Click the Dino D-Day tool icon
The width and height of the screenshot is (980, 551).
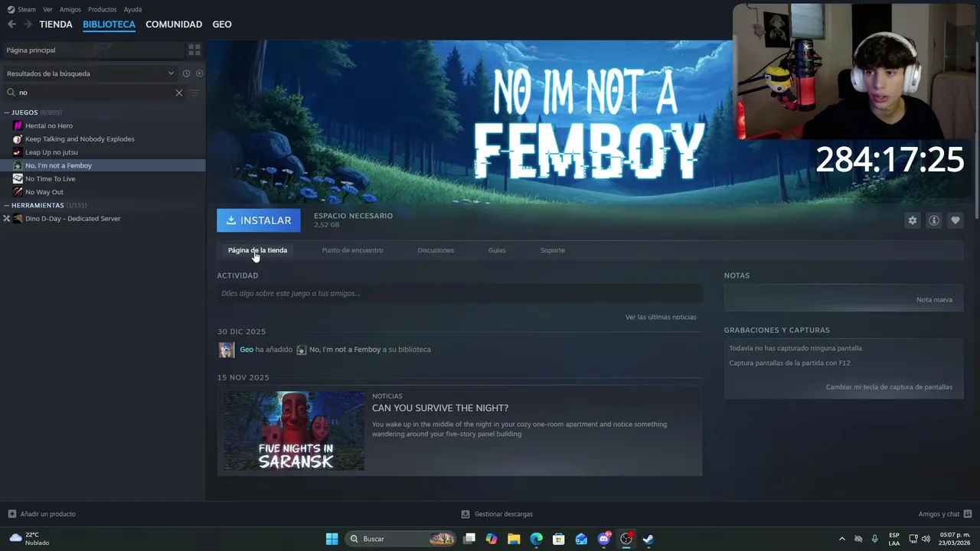click(18, 219)
